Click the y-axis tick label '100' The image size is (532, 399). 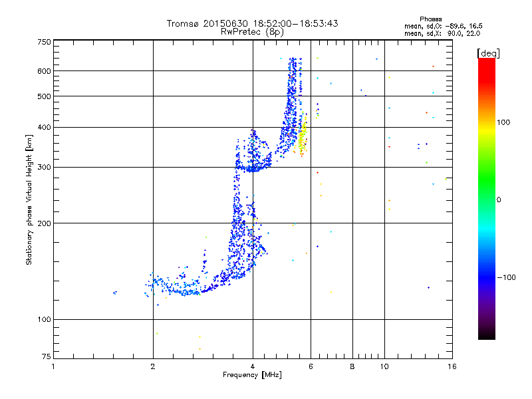coord(44,319)
